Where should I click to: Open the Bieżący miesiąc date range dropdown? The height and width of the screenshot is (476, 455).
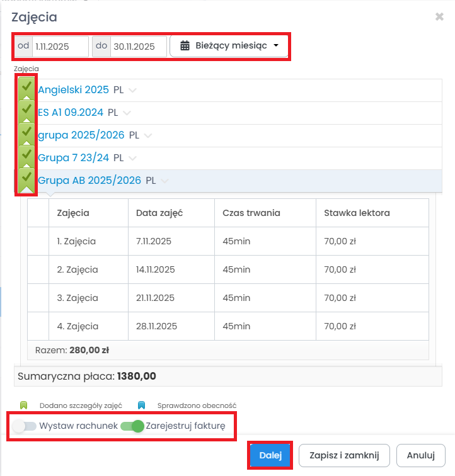(229, 46)
